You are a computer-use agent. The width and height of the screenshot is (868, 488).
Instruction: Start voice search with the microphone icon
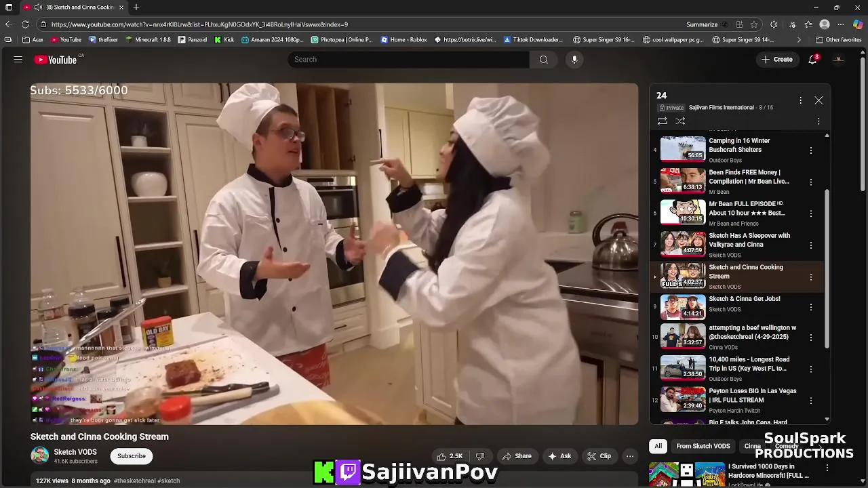pos(574,60)
